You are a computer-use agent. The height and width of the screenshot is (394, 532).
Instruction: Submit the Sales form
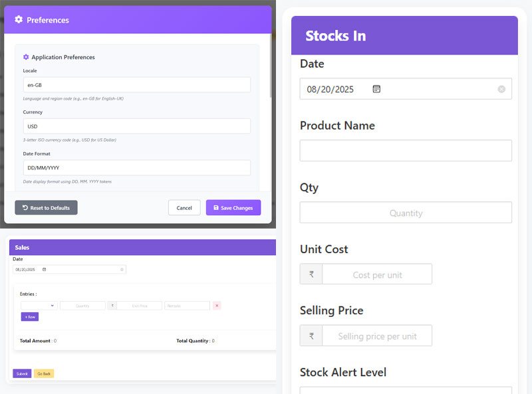[22, 373]
